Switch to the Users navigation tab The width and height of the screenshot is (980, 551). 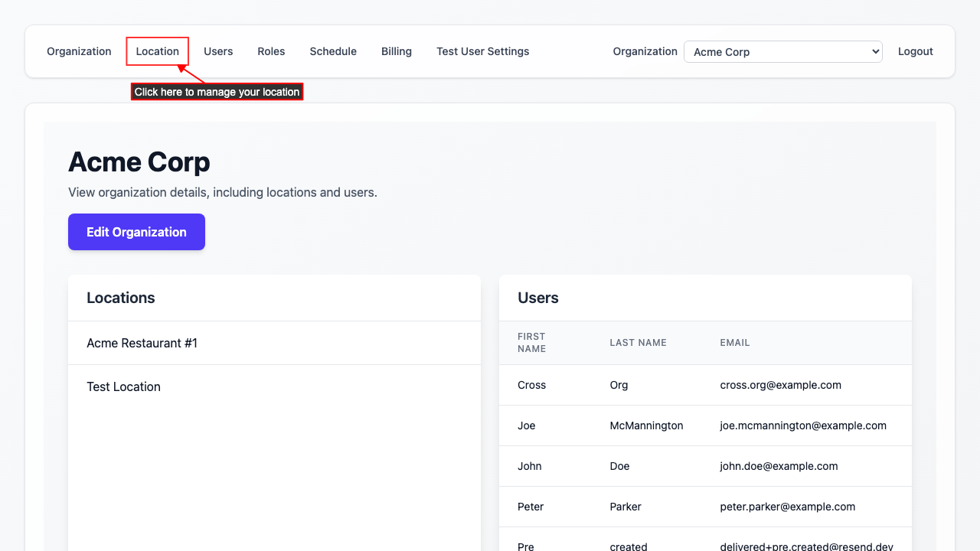(218, 51)
